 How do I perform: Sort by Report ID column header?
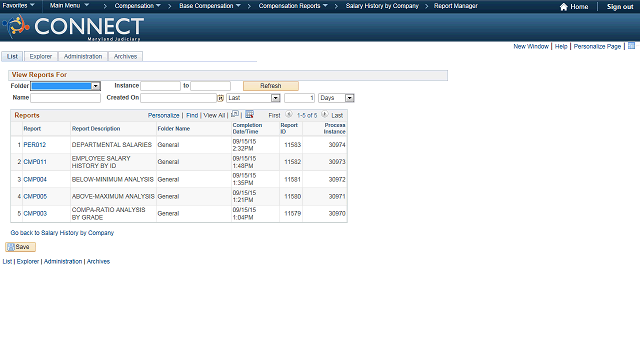(x=289, y=129)
